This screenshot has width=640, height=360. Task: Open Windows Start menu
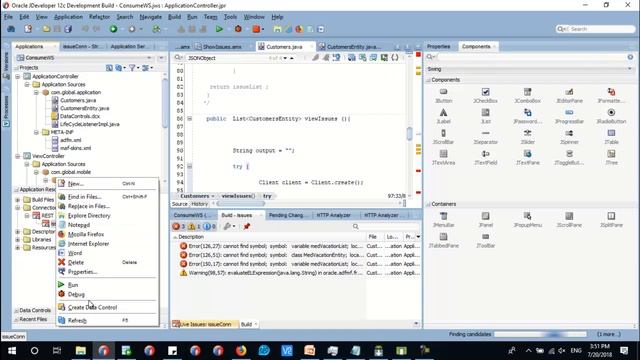click(12, 351)
